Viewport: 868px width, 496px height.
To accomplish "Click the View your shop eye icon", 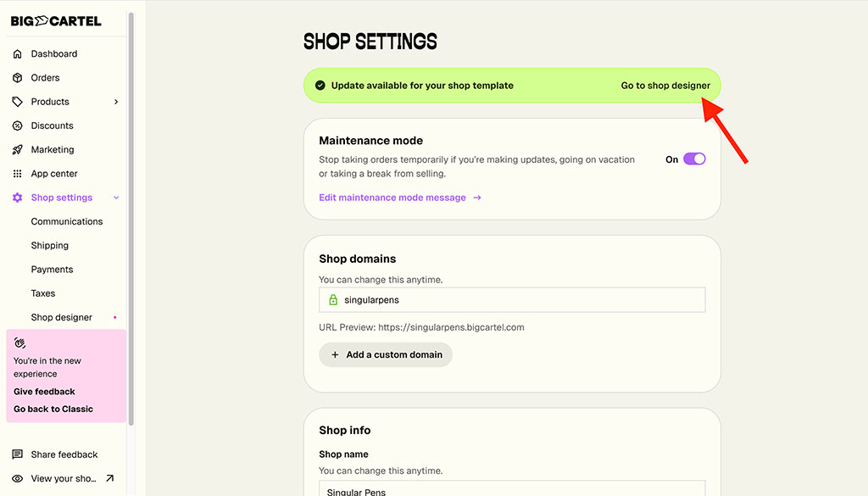I will (18, 479).
